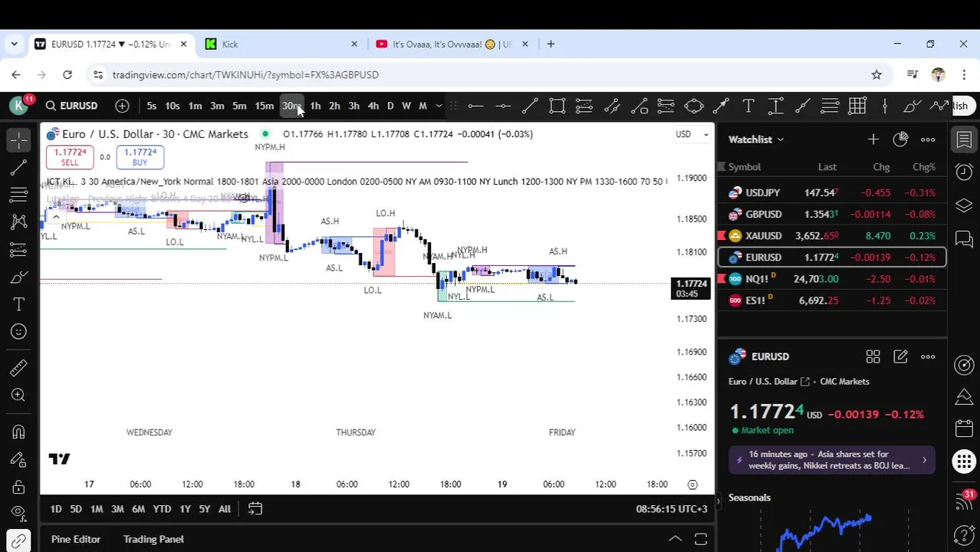The width and height of the screenshot is (980, 552).
Task: Open the emoji icons tool in left sidebar
Action: [x=19, y=331]
